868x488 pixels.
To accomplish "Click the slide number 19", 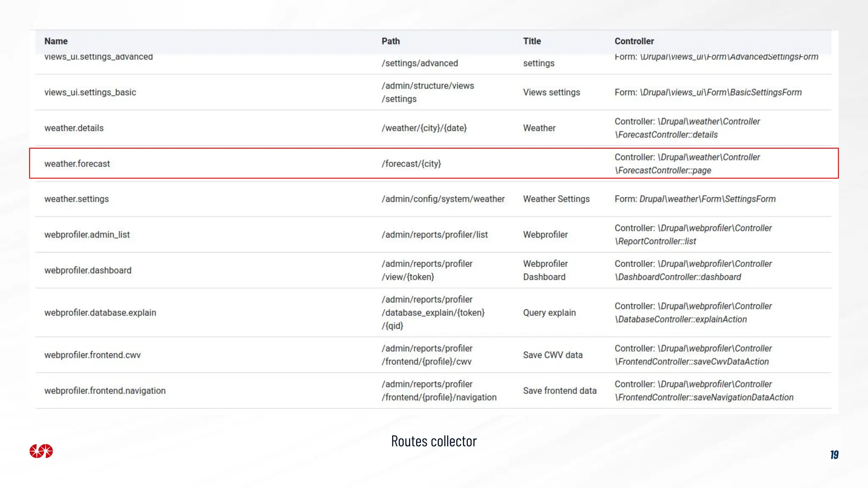I will pos(834,455).
